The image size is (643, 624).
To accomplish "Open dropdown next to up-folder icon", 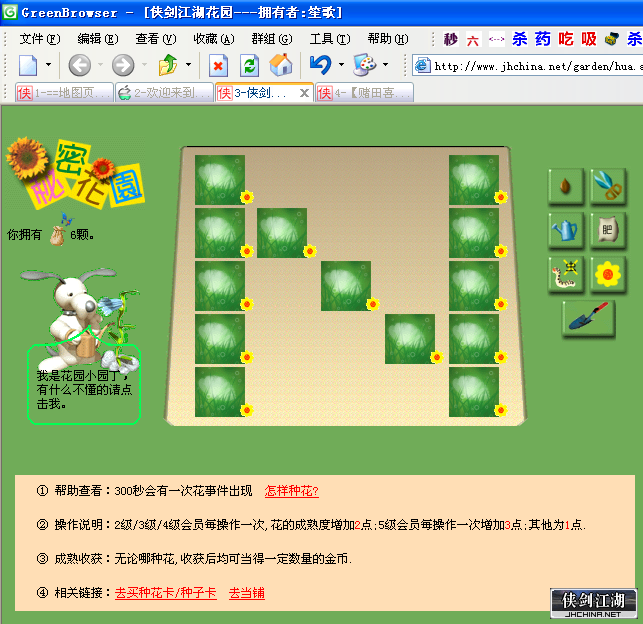I will coord(188,65).
